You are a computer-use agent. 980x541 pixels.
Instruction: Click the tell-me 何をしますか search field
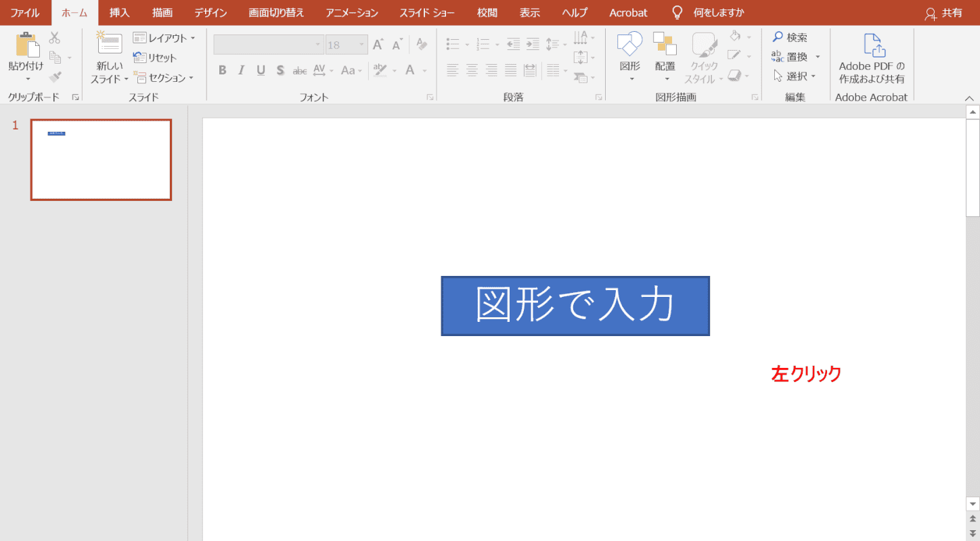(x=718, y=13)
